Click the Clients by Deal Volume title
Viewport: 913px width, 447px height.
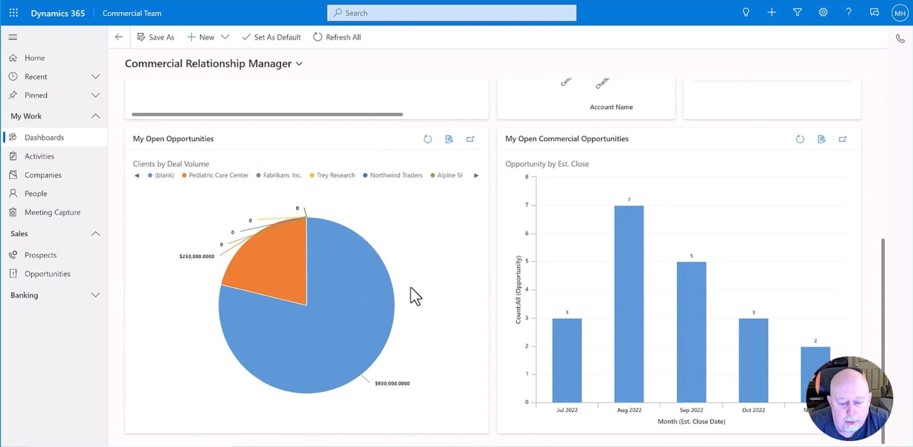coord(171,164)
